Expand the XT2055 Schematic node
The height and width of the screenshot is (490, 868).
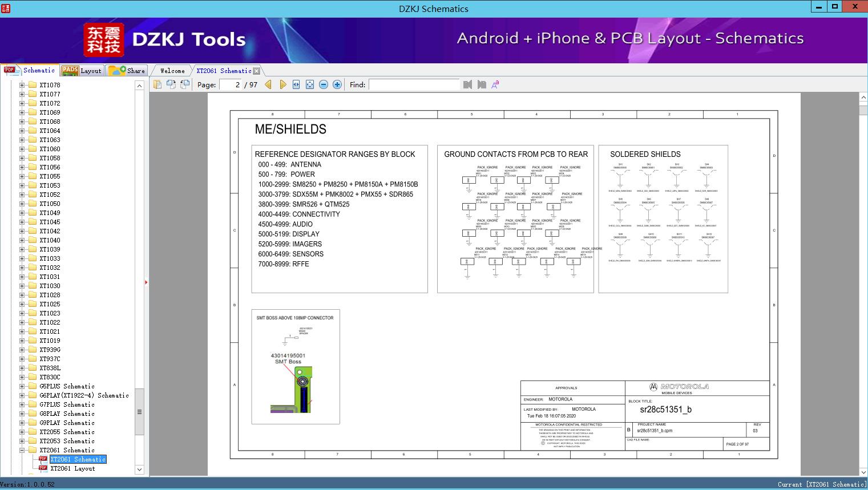22,432
